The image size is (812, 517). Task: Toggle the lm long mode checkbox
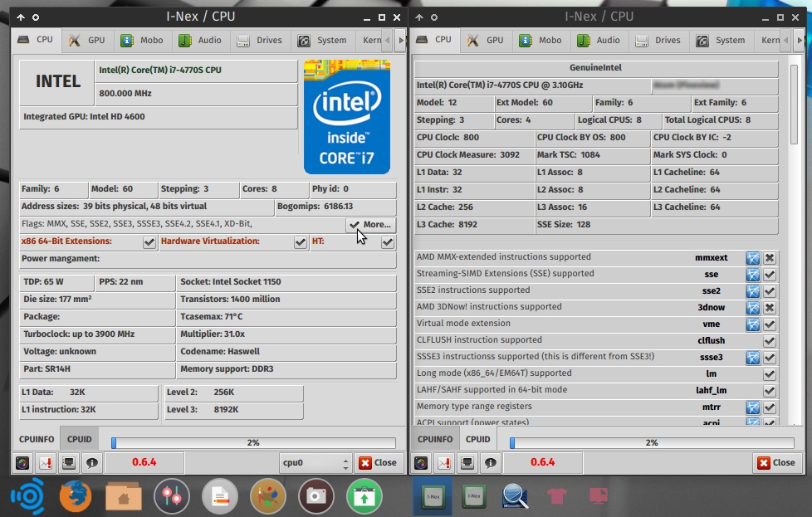click(770, 373)
